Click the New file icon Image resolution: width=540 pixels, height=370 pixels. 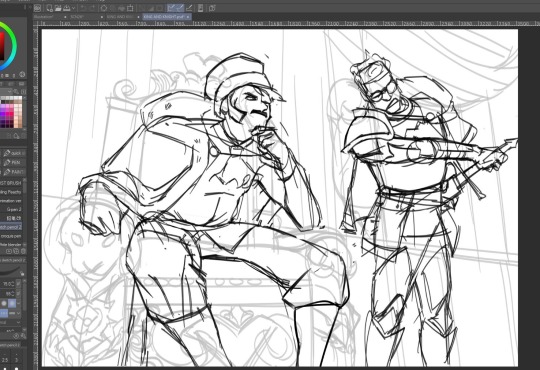point(50,8)
